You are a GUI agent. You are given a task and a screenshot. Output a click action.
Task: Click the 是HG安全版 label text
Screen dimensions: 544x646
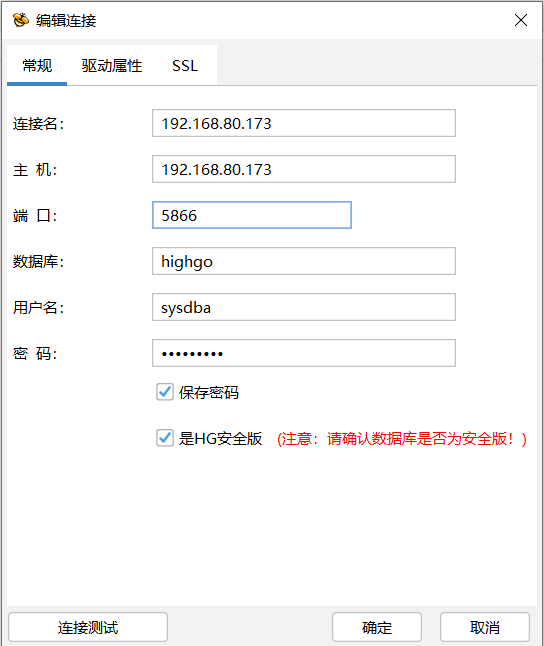(x=220, y=439)
